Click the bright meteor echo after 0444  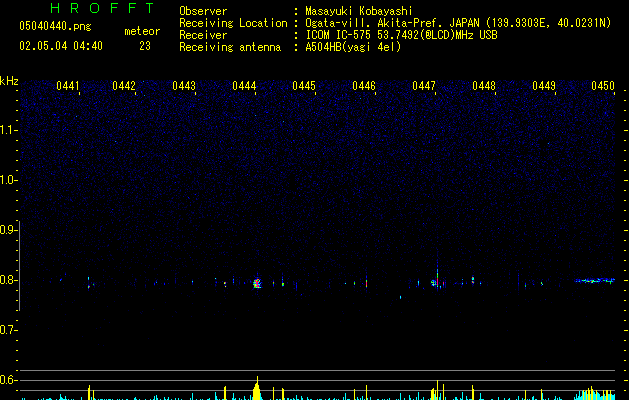pyautogui.click(x=257, y=283)
